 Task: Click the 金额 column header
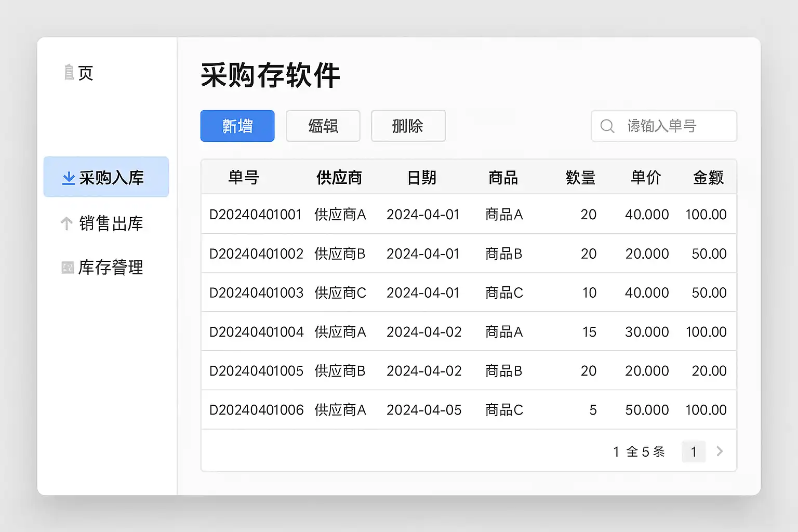click(708, 178)
